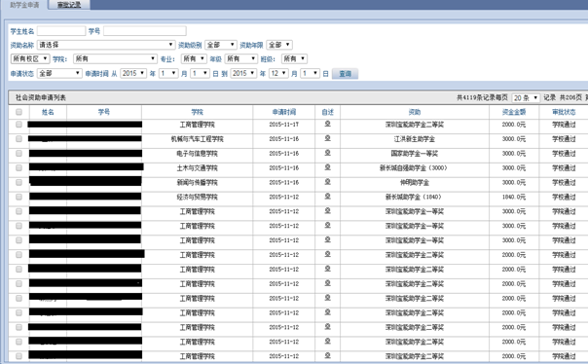Sort by the 学号 column header
The height and width of the screenshot is (364, 588).
click(104, 112)
